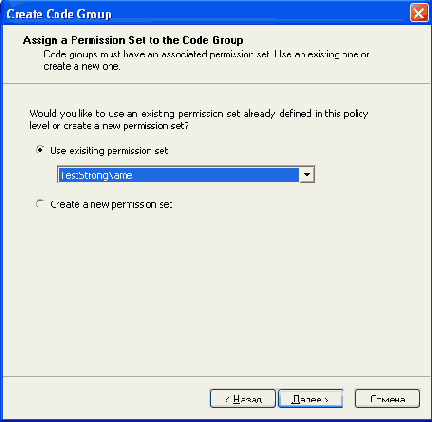Click the filled dot of the existing set option
This screenshot has height=422, width=432.
[x=40, y=150]
